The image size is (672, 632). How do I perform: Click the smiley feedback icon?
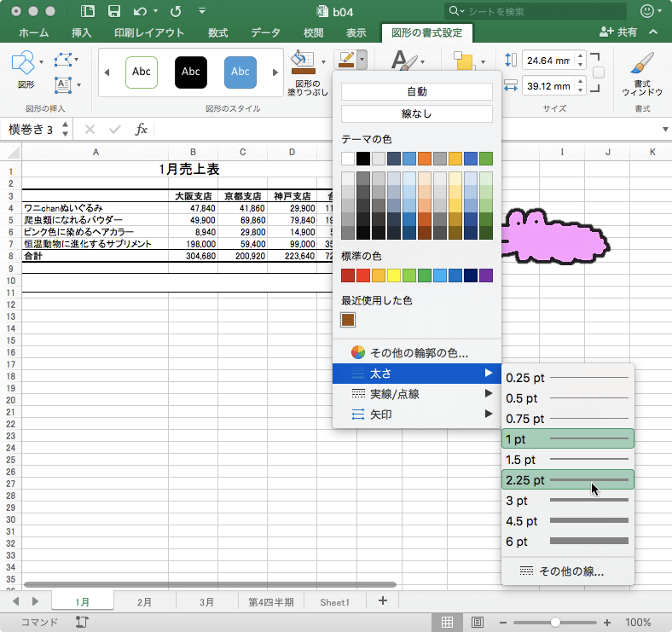pyautogui.click(x=646, y=11)
